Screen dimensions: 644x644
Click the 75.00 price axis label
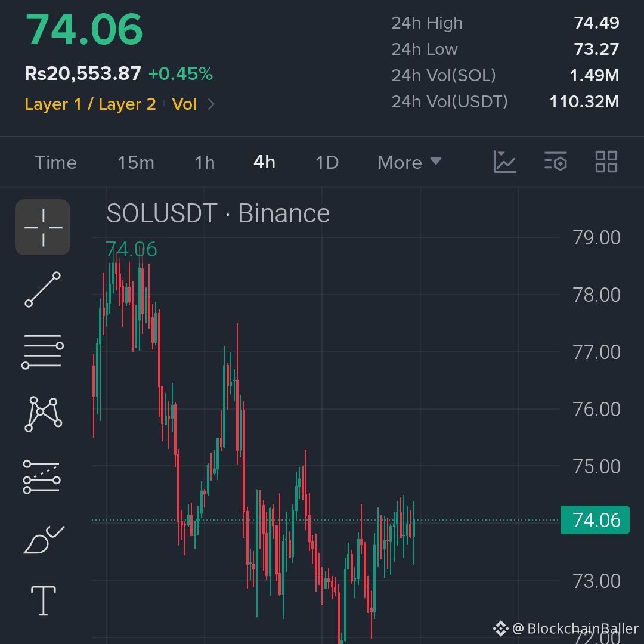pyautogui.click(x=596, y=466)
